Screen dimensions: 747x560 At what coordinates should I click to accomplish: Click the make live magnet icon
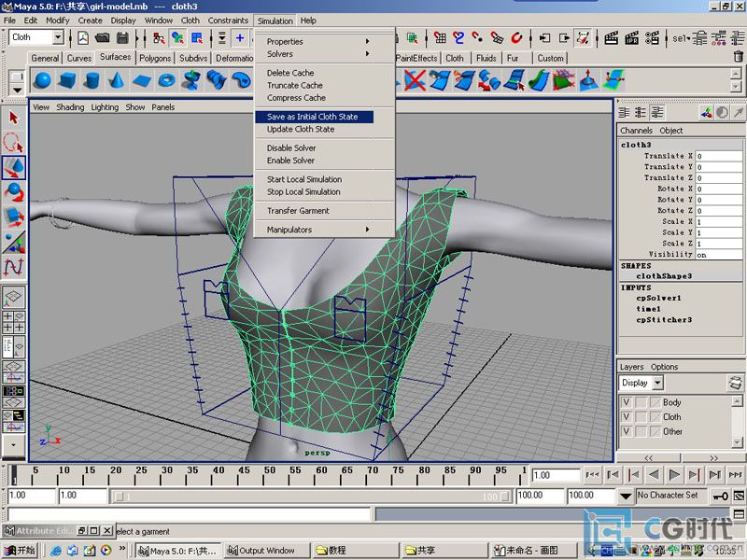tap(516, 37)
